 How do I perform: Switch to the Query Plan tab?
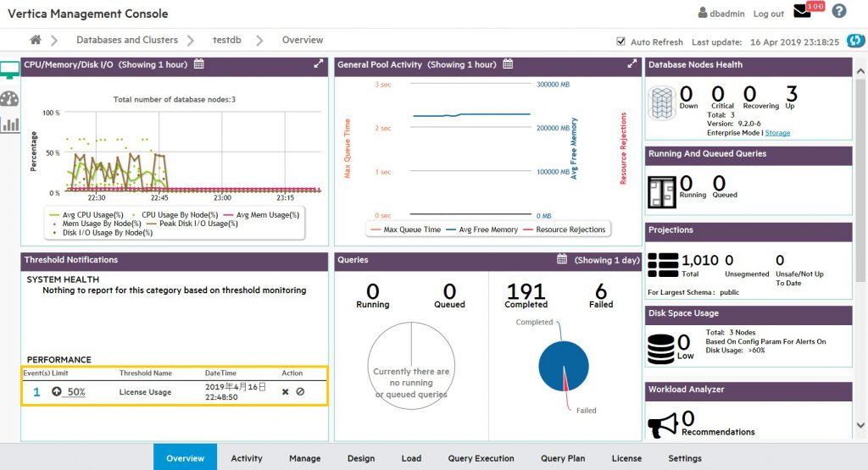point(563,458)
